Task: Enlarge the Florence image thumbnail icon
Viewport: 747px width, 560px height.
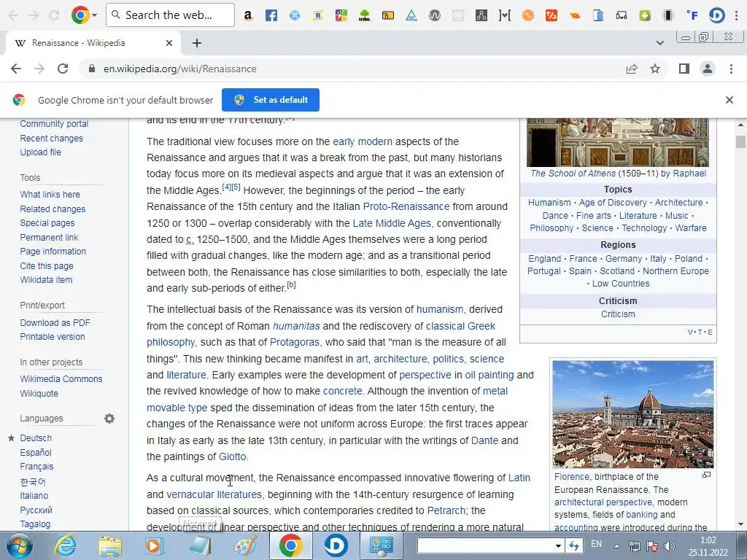Action: [x=706, y=475]
